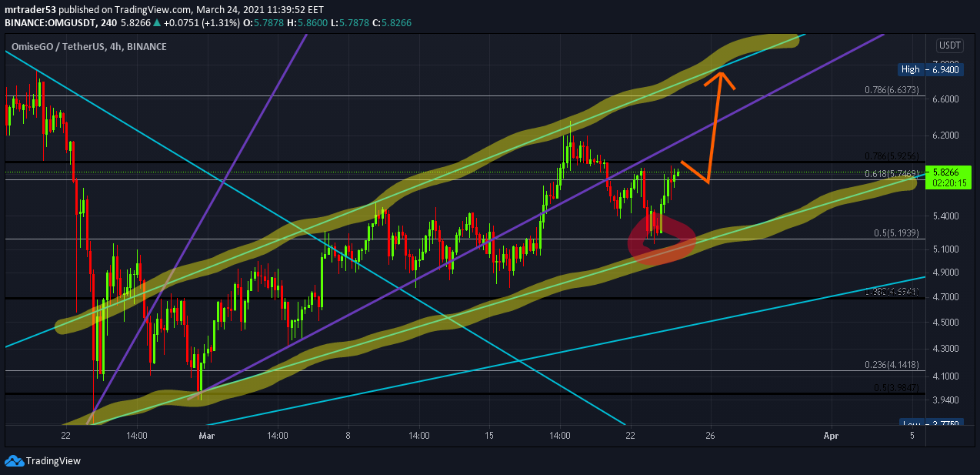This screenshot has height=475, width=980.
Task: Click the 26 date label on time axis
Action: (x=710, y=436)
